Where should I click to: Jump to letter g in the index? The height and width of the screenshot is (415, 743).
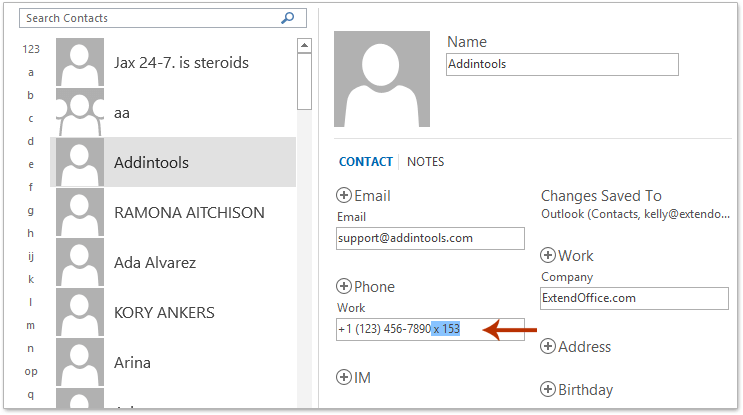[x=31, y=210]
